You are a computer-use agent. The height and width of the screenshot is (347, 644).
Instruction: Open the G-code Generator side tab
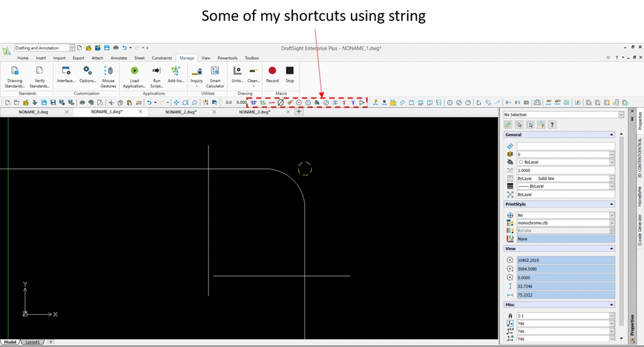click(639, 230)
